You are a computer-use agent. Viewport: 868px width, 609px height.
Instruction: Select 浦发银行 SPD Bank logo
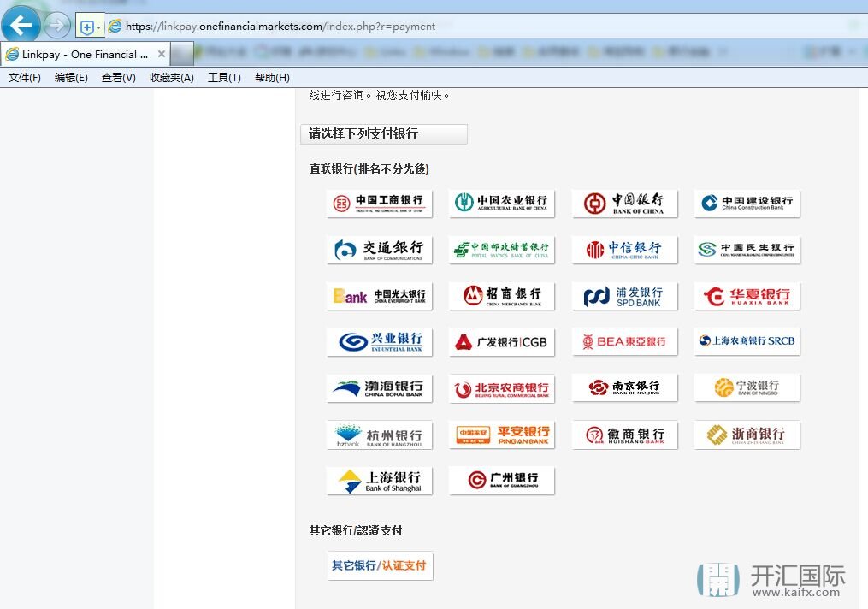tap(624, 296)
